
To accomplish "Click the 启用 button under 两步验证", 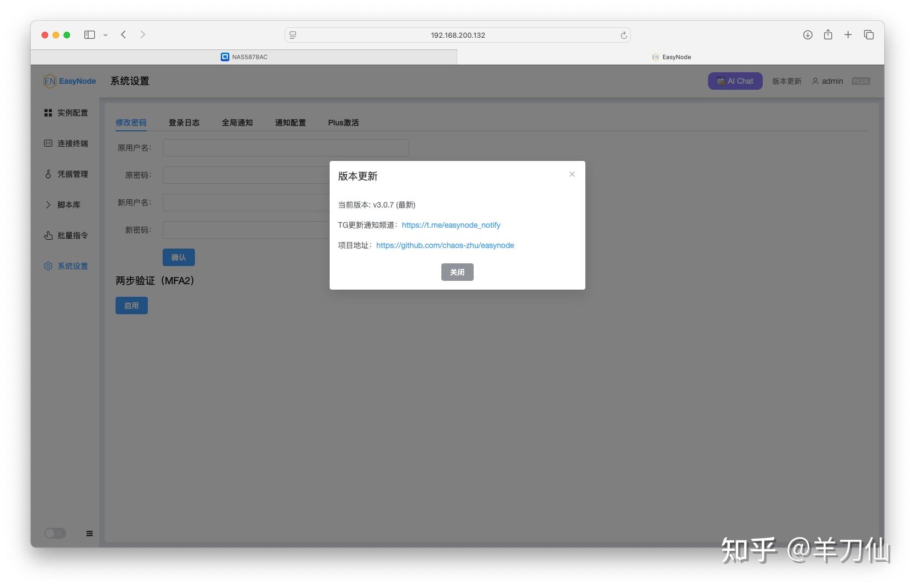I will 131,305.
